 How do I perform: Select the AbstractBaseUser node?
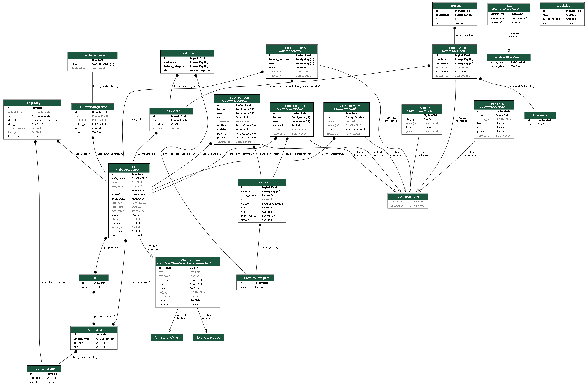click(x=208, y=338)
